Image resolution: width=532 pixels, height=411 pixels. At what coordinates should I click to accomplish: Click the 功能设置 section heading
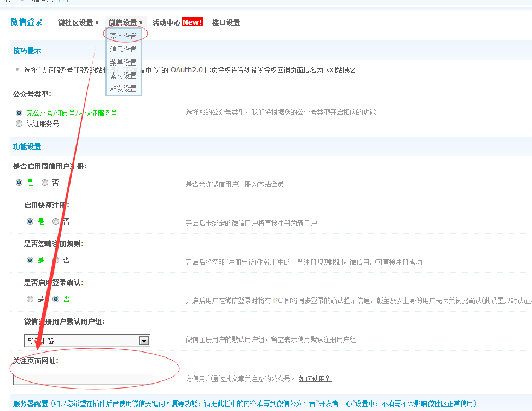point(27,146)
